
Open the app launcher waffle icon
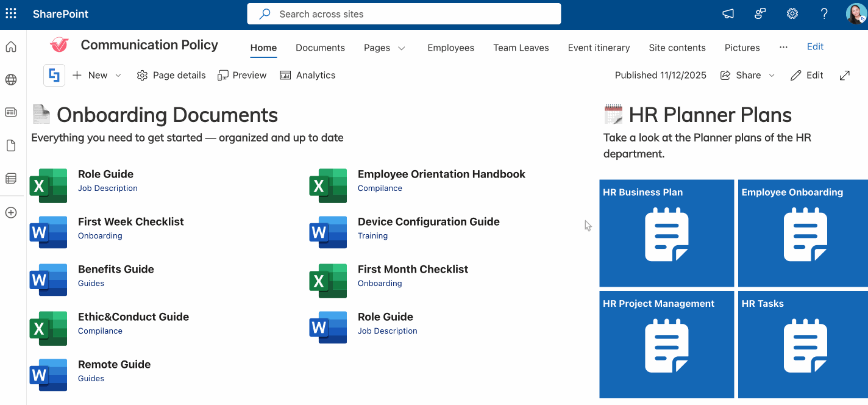click(11, 13)
